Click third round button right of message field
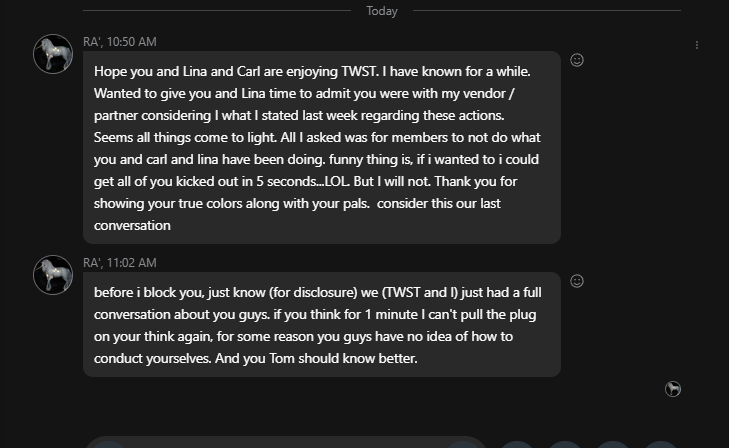This screenshot has height=448, width=729. pyautogui.click(x=613, y=445)
